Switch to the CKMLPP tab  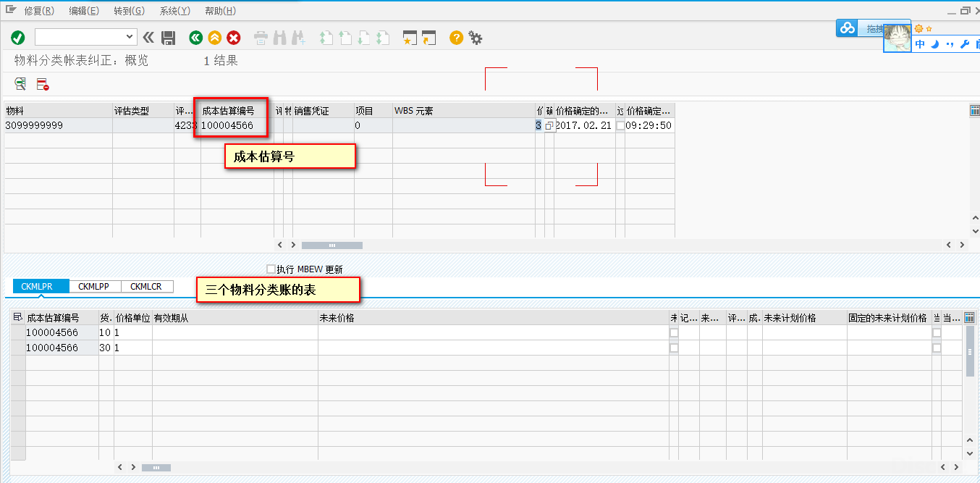click(94, 286)
